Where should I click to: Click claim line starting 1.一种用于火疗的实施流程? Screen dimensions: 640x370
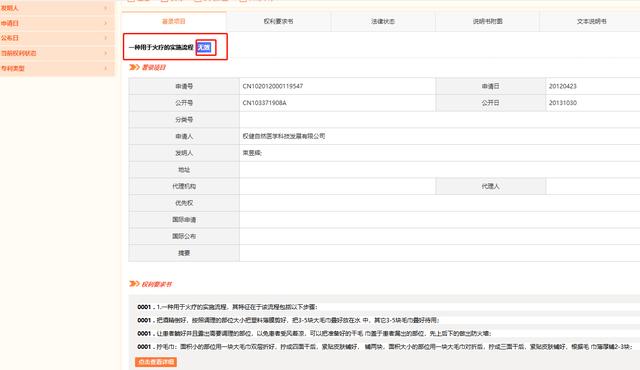[x=237, y=307]
